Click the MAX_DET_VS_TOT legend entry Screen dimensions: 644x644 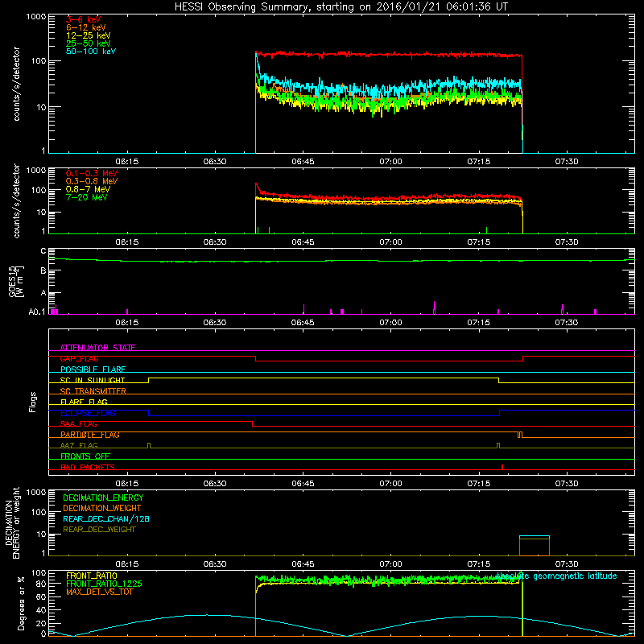click(x=100, y=592)
